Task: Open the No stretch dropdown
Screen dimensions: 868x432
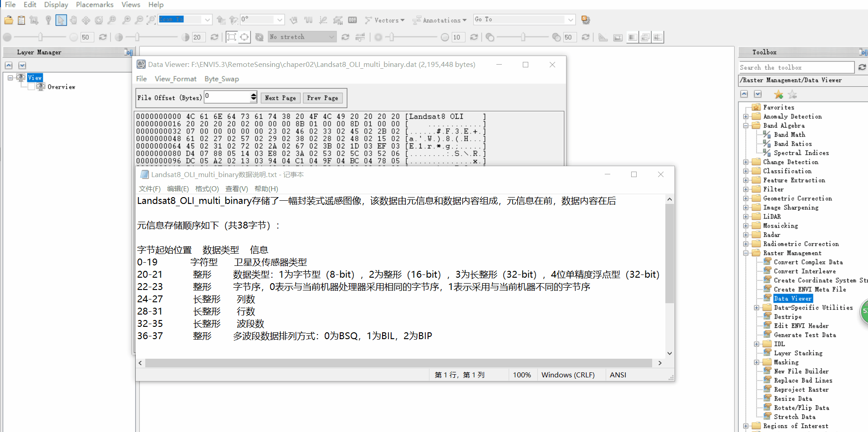Action: (332, 37)
